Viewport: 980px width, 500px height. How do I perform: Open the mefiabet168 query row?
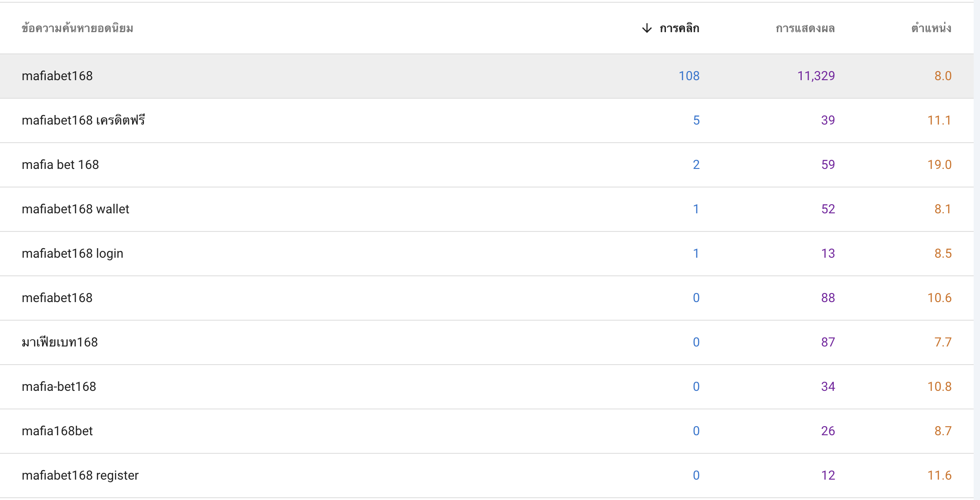pos(487,298)
